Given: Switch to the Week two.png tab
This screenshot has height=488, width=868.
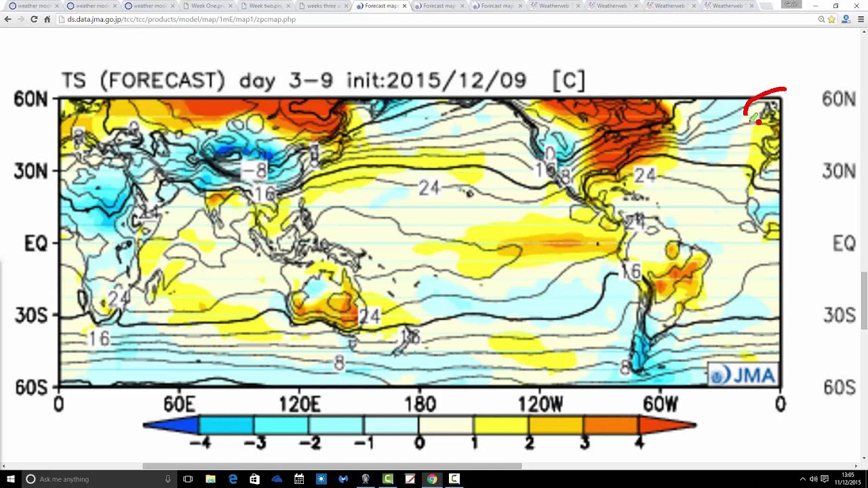Looking at the screenshot, I should (265, 6).
